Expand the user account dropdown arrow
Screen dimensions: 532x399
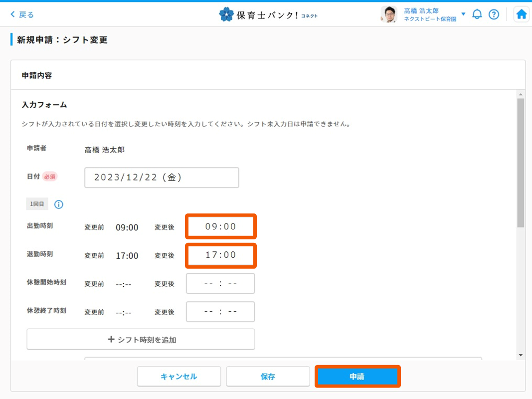click(x=463, y=14)
